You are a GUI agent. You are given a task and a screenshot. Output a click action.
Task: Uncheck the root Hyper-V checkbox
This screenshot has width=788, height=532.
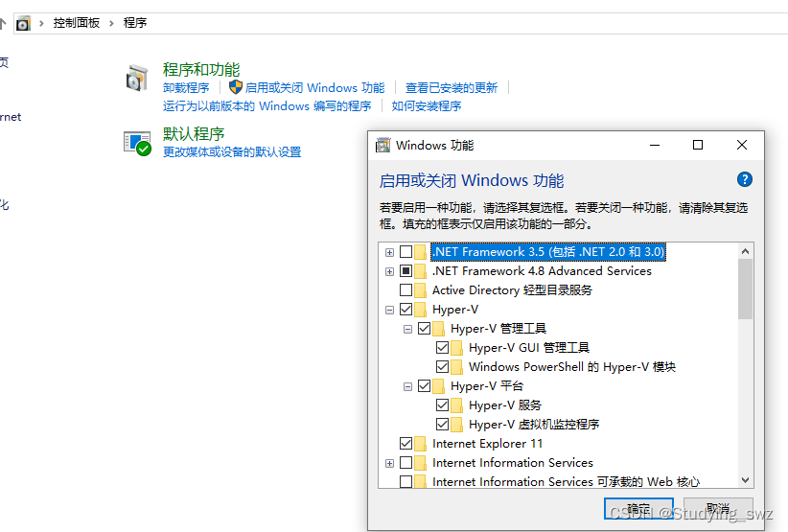click(x=406, y=309)
